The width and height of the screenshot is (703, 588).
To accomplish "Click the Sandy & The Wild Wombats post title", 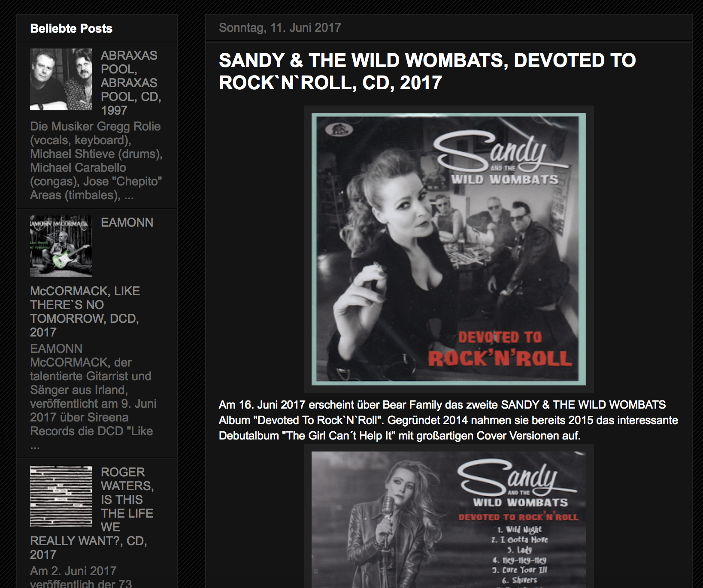I will (x=427, y=71).
